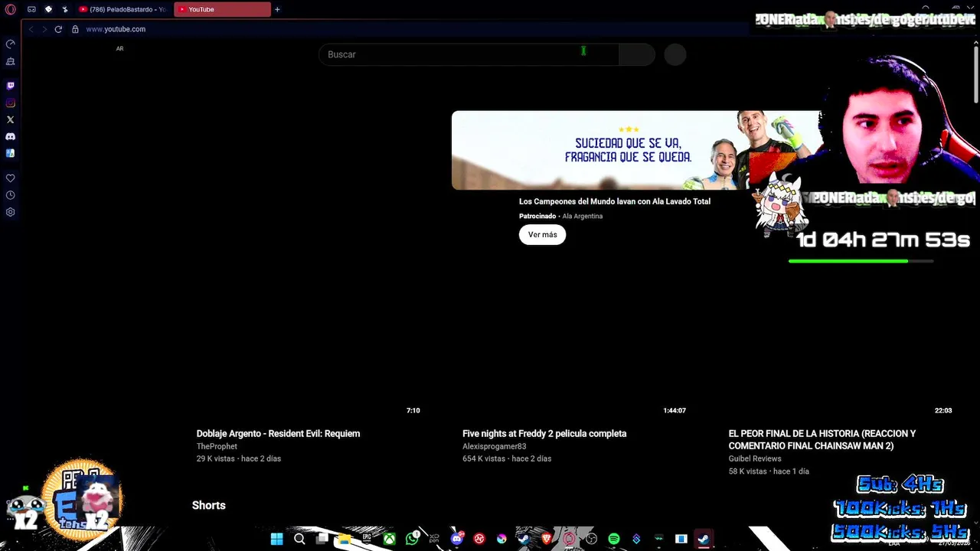Switch to the PeladoBastardo YouTube tab
The height and width of the screenshot is (551, 980).
point(122,9)
